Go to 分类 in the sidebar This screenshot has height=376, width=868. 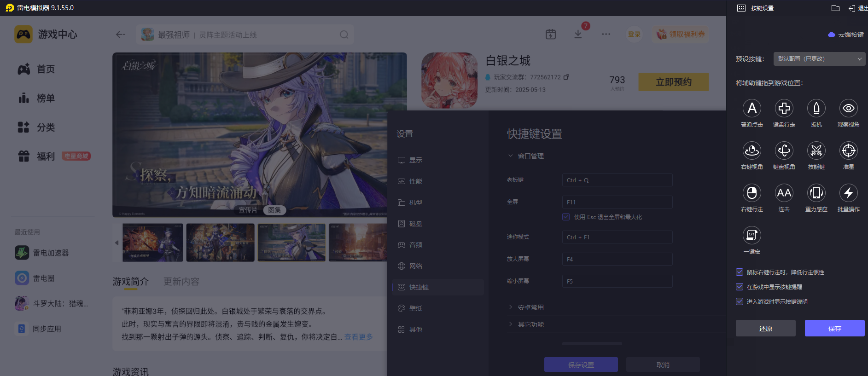coord(37,127)
